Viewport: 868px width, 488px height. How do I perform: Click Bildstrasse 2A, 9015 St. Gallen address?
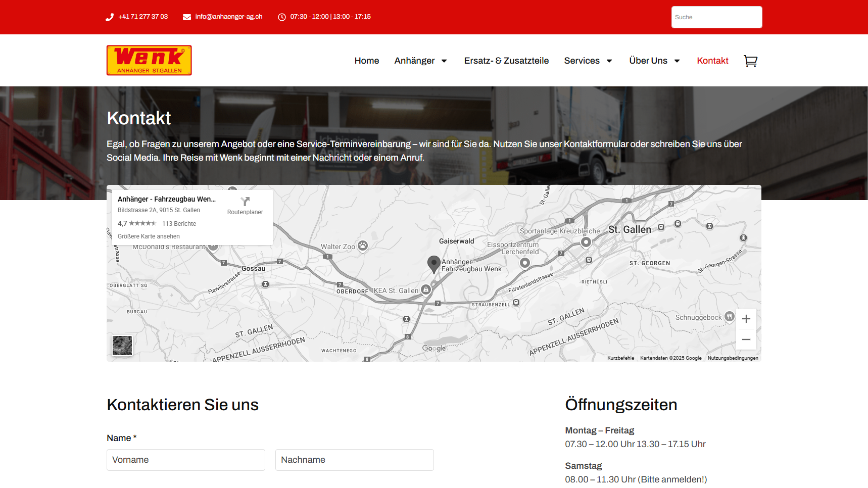tap(159, 210)
